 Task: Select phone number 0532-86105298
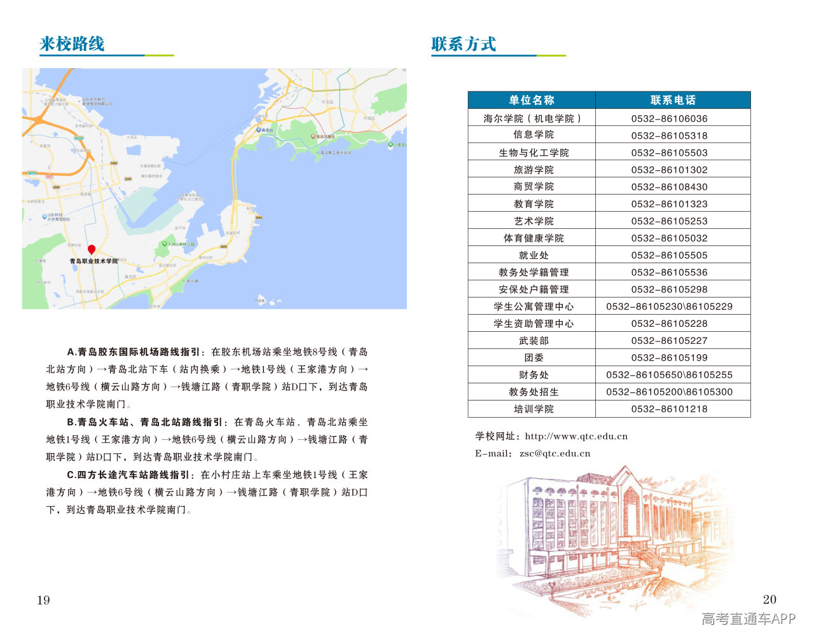coord(669,289)
